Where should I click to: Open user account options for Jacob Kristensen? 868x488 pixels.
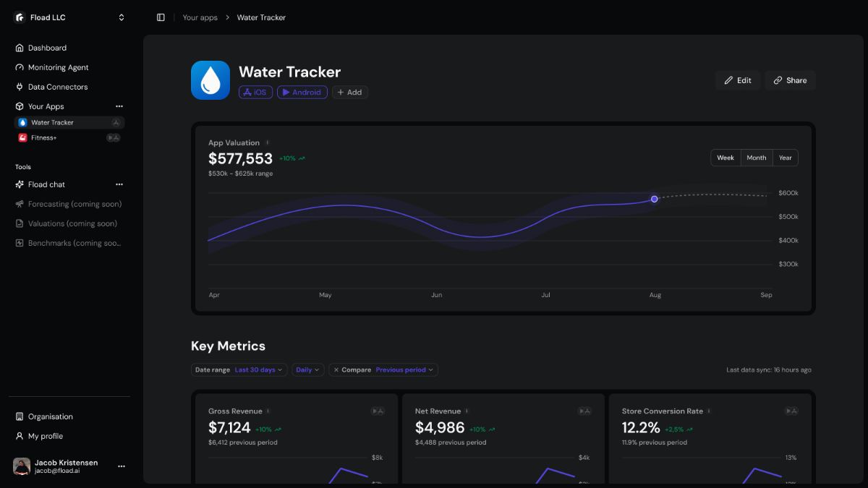[x=122, y=466]
